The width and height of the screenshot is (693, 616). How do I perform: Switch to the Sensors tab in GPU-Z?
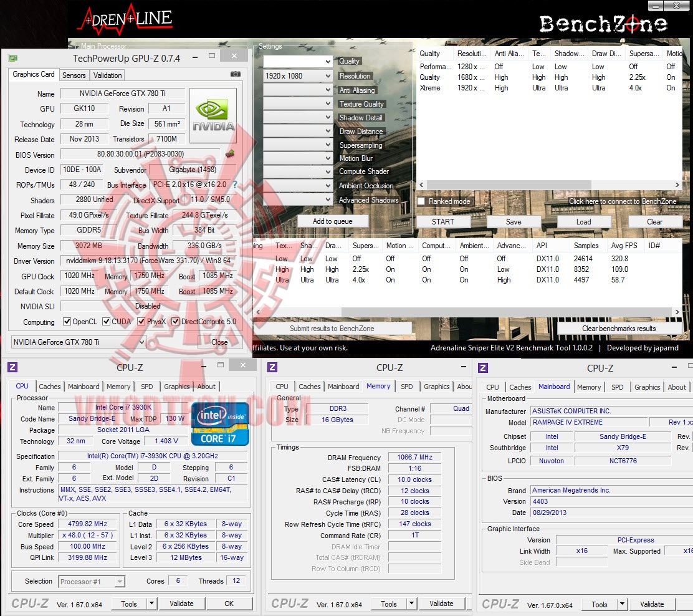[74, 75]
